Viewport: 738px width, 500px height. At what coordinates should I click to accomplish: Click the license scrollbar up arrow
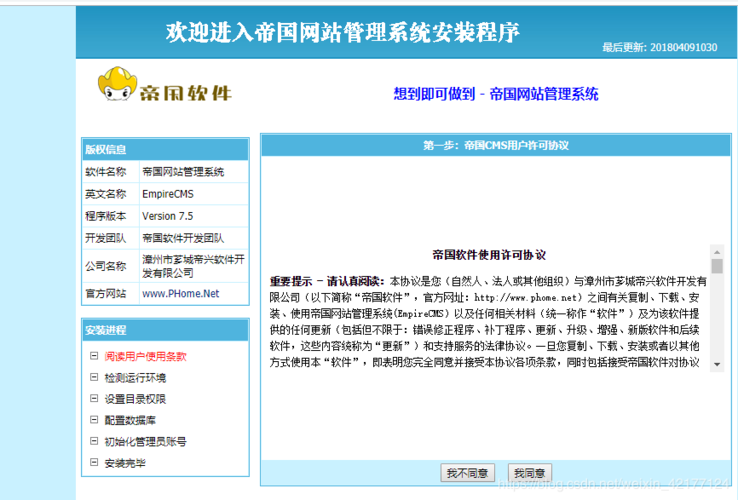717,252
